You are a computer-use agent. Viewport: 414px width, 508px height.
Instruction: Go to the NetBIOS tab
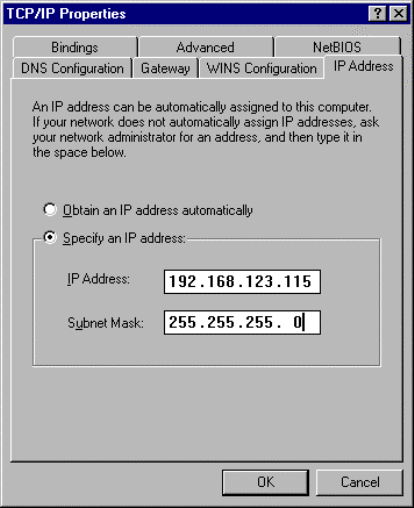coord(337,47)
